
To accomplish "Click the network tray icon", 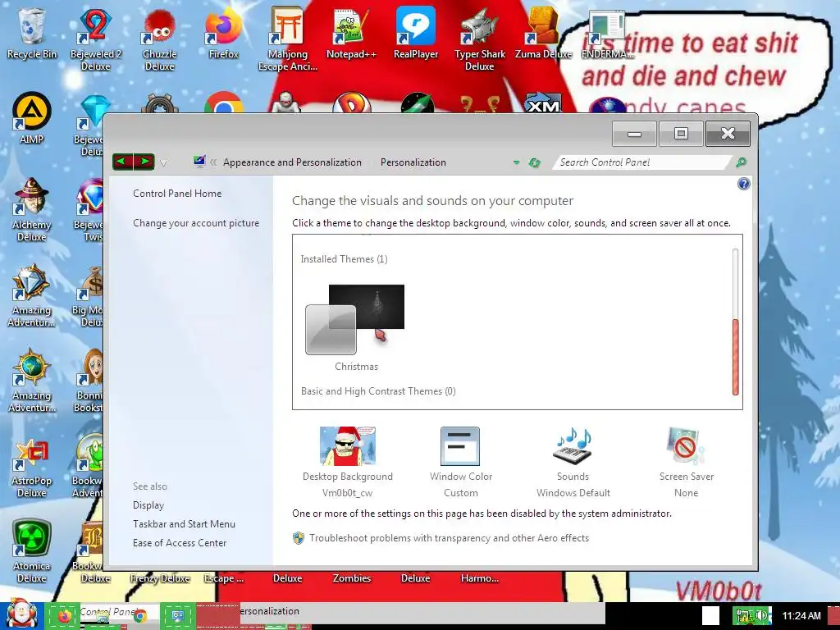I will [x=744, y=615].
